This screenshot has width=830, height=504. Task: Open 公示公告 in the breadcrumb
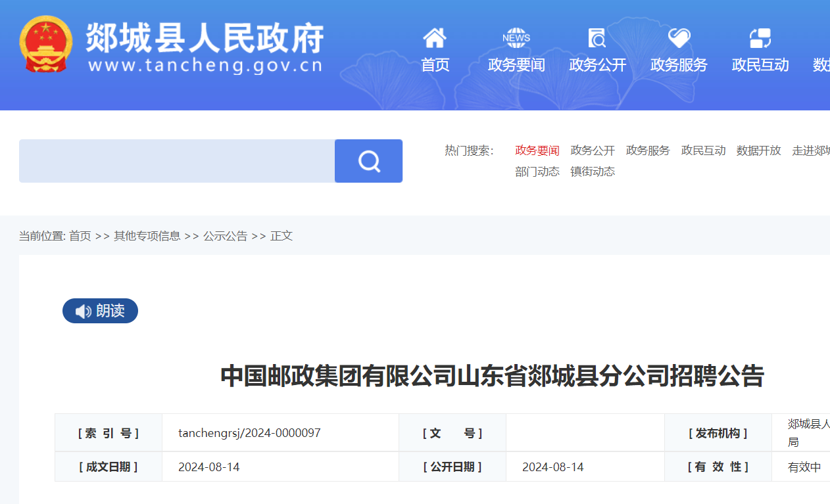click(x=225, y=236)
